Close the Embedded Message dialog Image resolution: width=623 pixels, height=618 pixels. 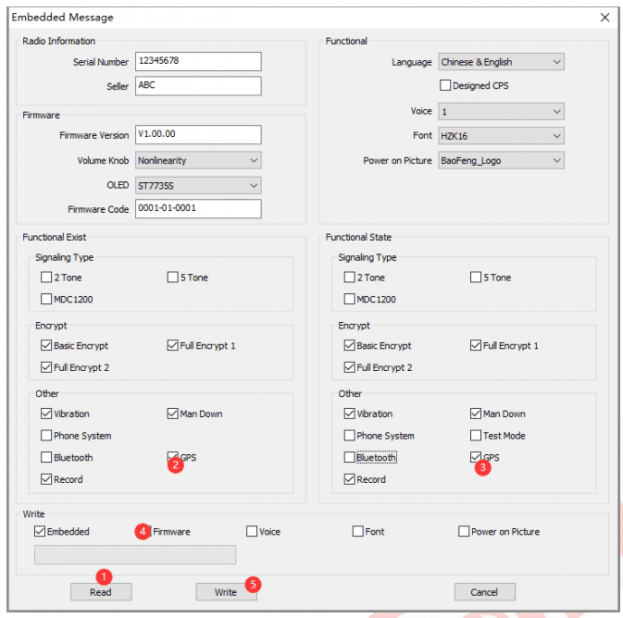604,17
